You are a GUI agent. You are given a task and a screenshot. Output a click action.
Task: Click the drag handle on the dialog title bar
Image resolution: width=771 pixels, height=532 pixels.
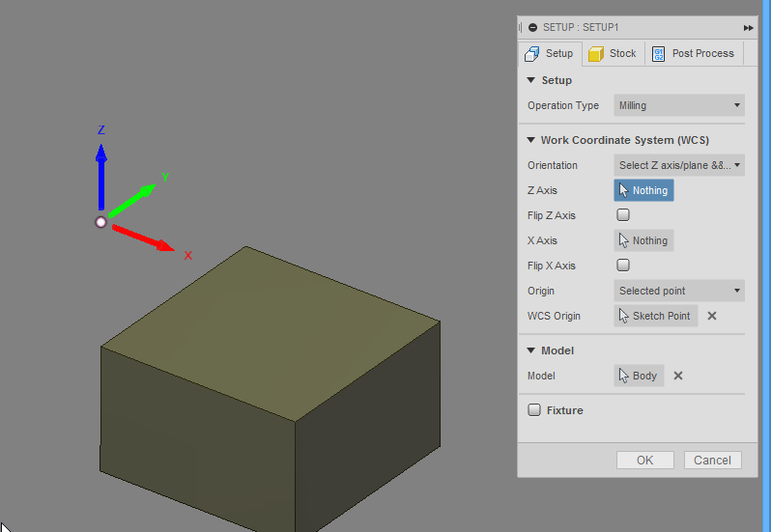tap(520, 27)
